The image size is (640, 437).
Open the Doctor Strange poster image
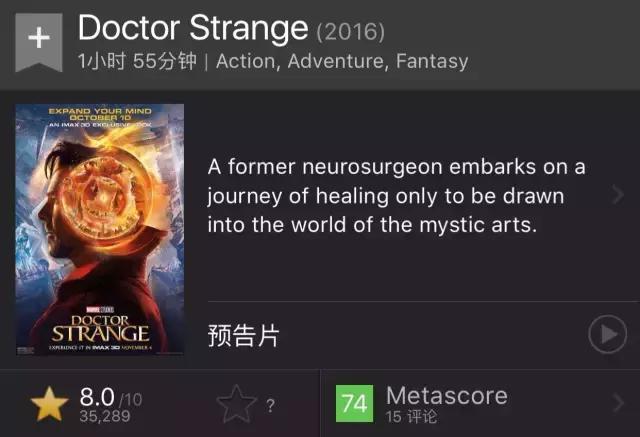pyautogui.click(x=99, y=229)
